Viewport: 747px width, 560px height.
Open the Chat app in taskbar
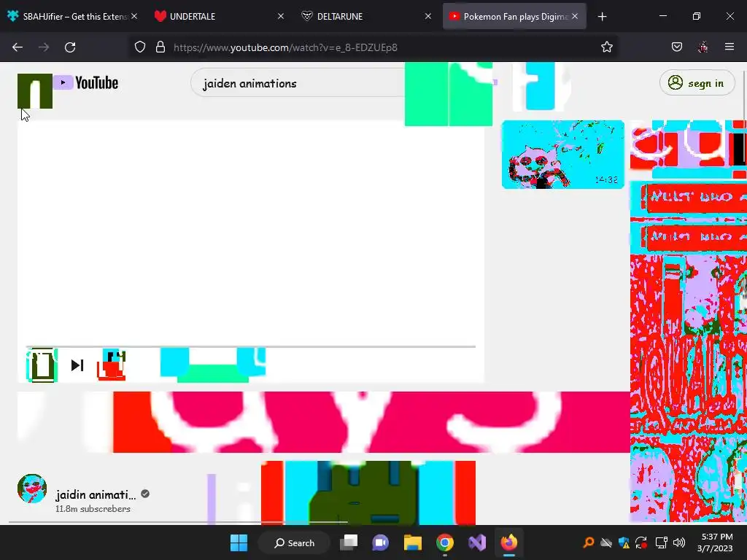[381, 542]
